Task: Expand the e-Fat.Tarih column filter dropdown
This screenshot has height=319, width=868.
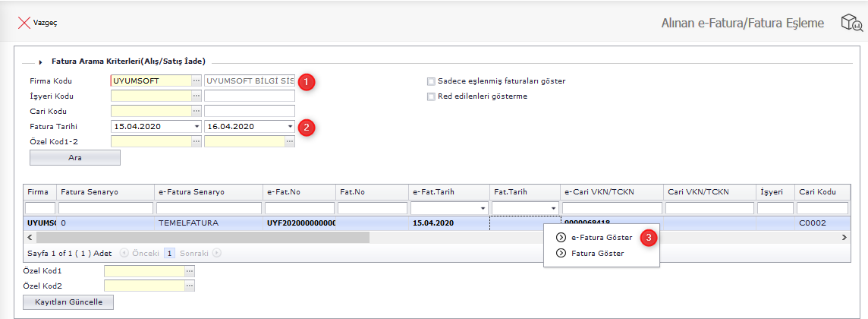Action: [x=483, y=208]
